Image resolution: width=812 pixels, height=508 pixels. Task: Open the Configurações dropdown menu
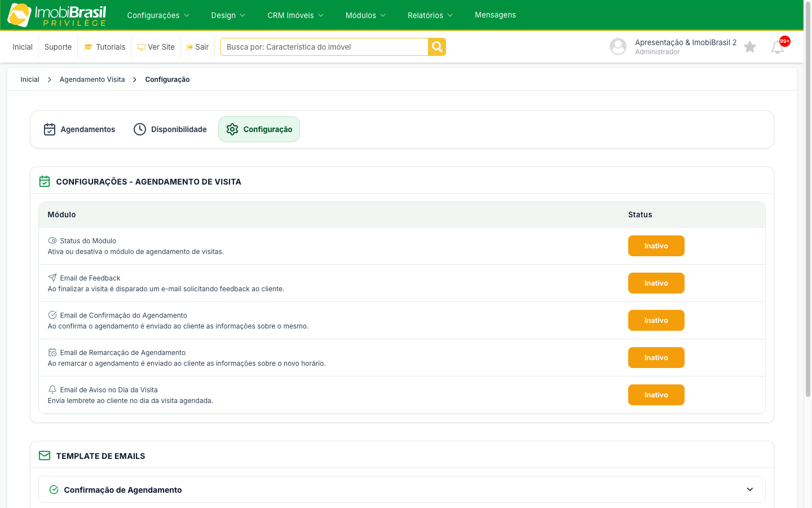(158, 15)
